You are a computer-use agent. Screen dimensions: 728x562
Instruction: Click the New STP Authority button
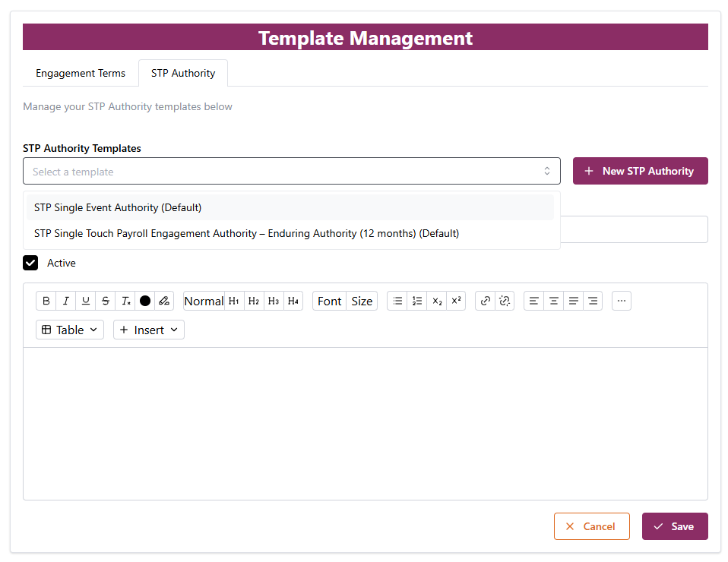[640, 171]
